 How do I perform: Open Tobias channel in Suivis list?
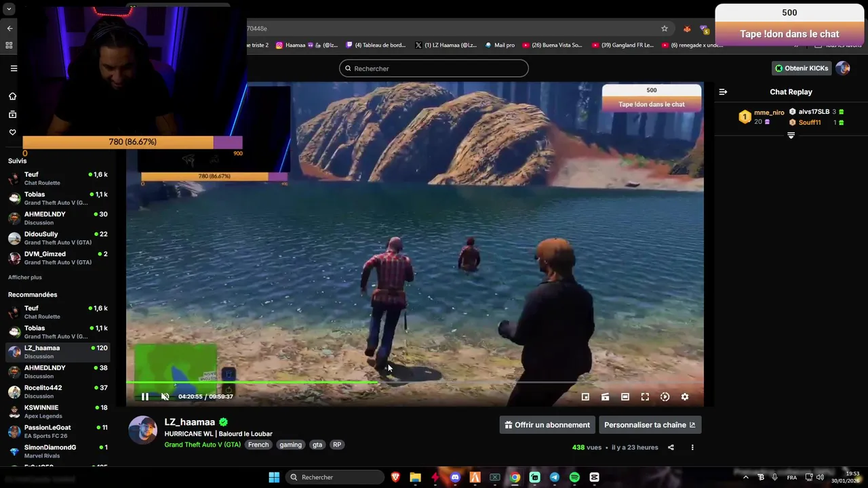pos(57,198)
